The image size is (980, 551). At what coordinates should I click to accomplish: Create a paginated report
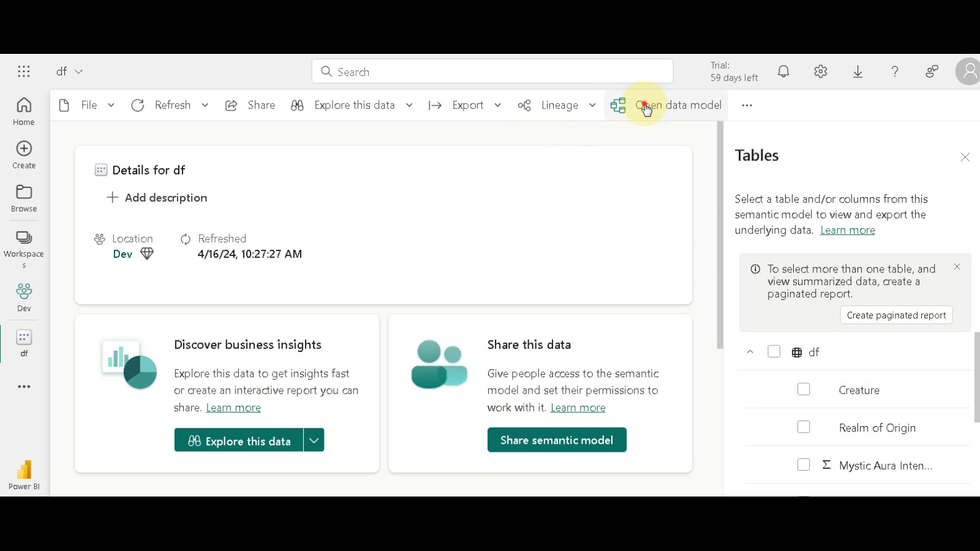click(x=896, y=315)
